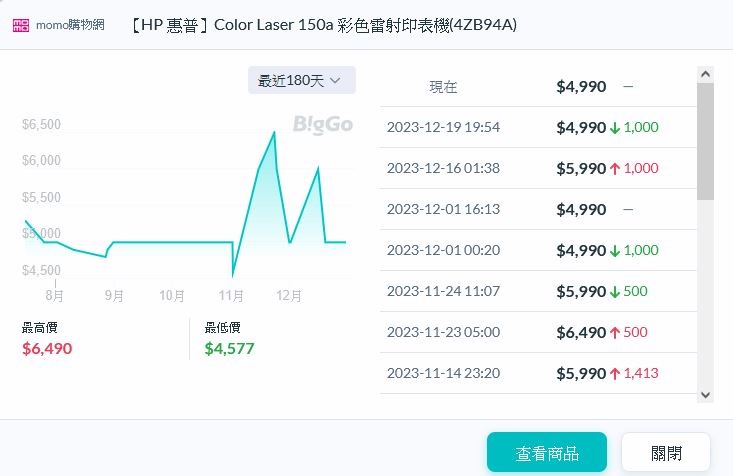733x476 pixels.
Task: Select the 2023-12-16 01:38 price row
Action: click(538, 168)
